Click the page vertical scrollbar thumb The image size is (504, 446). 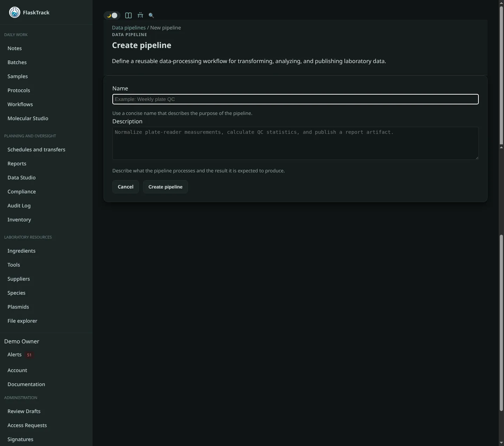(x=501, y=322)
